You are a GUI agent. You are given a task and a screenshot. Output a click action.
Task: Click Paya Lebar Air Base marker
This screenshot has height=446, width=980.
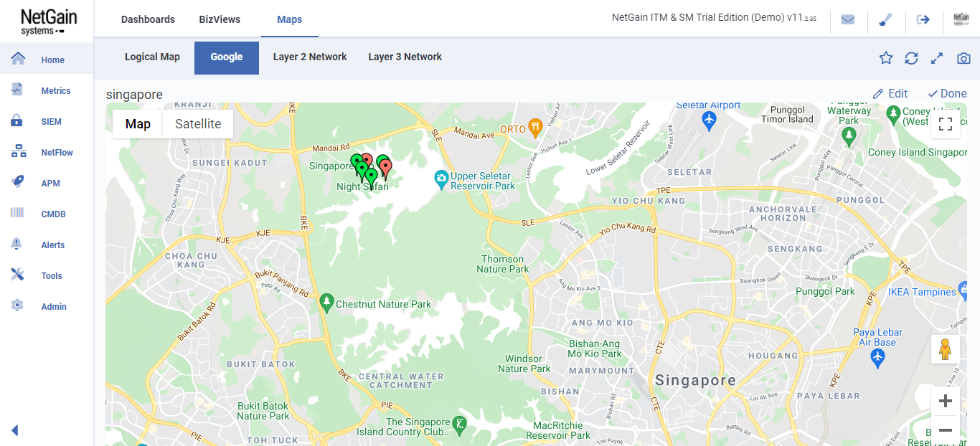point(877,356)
